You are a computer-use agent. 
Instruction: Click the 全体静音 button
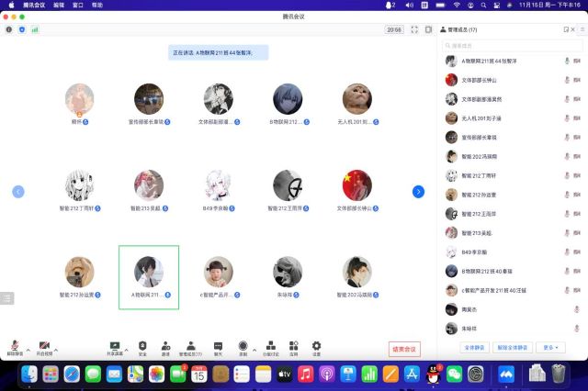[473, 348]
